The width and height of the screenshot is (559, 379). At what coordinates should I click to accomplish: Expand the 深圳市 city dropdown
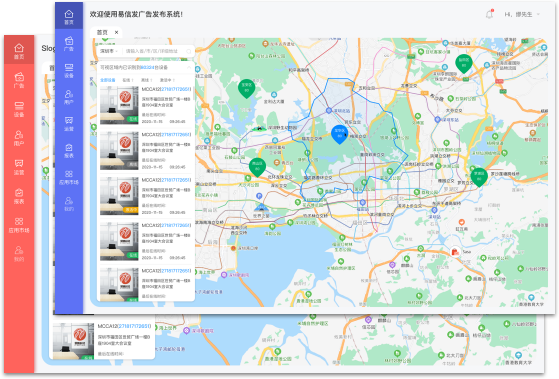coord(109,51)
